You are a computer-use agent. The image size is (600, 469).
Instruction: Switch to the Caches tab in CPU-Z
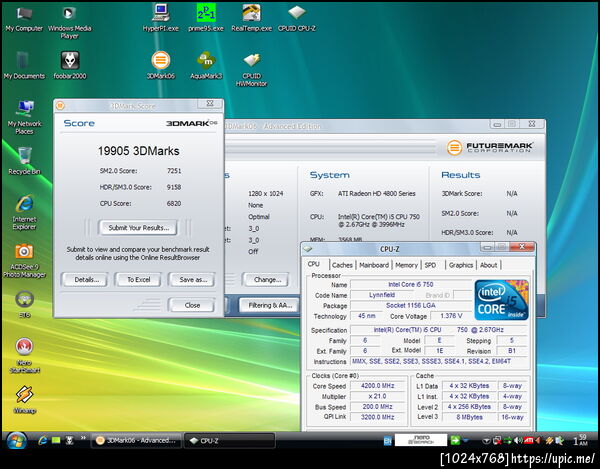342,265
